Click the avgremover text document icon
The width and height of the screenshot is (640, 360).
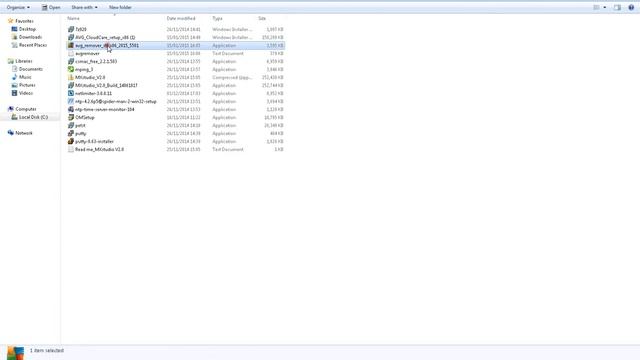pos(71,53)
